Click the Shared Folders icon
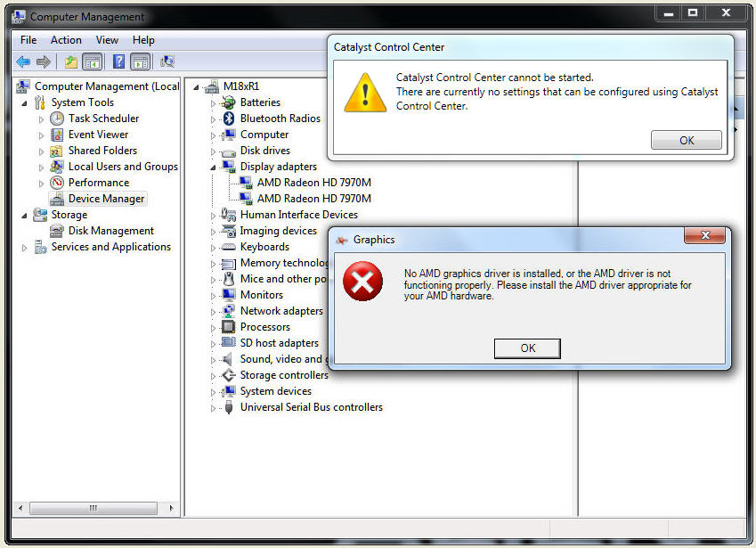This screenshot has width=756, height=548. pyautogui.click(x=57, y=151)
